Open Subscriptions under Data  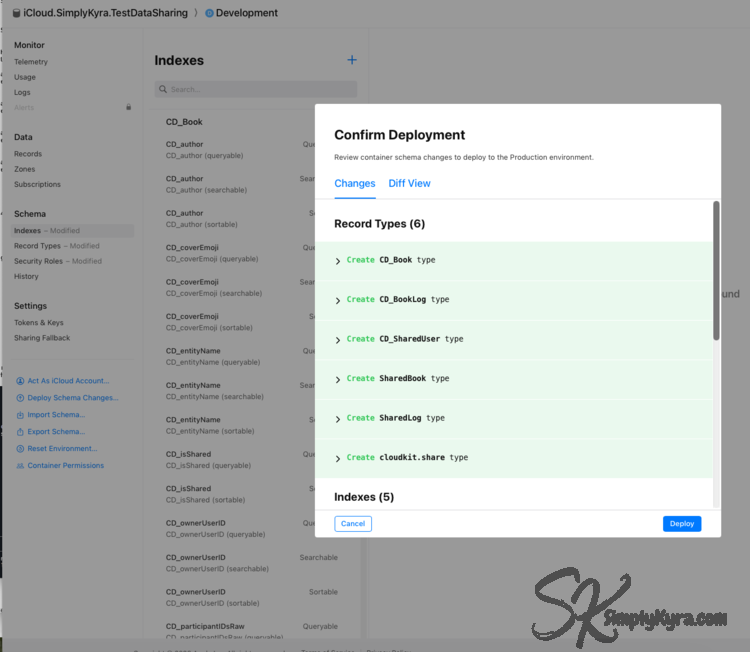37,184
